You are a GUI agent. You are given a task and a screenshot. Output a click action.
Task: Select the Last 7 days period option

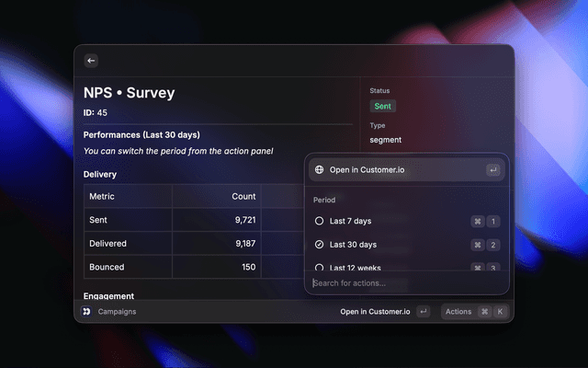tap(350, 222)
